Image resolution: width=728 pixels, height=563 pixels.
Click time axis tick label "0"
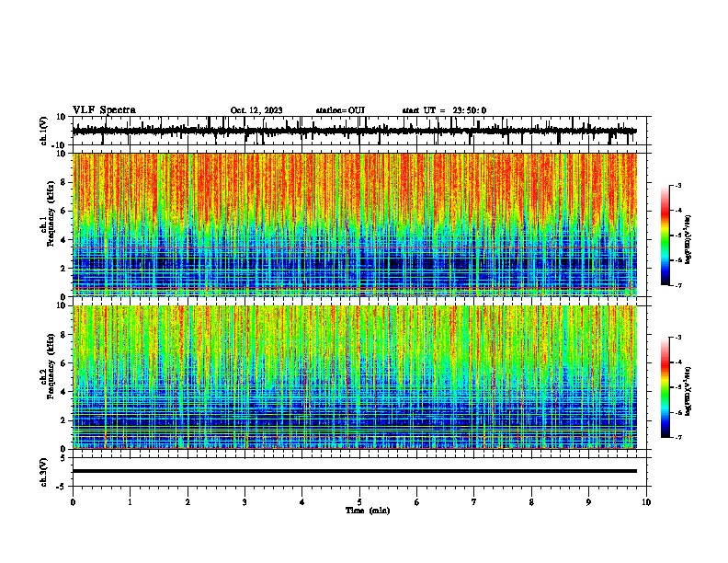point(73,502)
